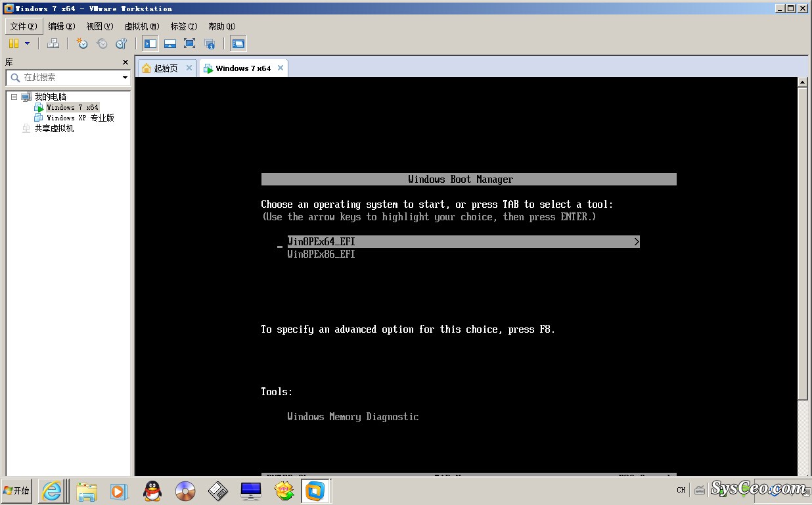812x505 pixels.
Task: Open the Windows 开始 Start button
Action: [17, 491]
